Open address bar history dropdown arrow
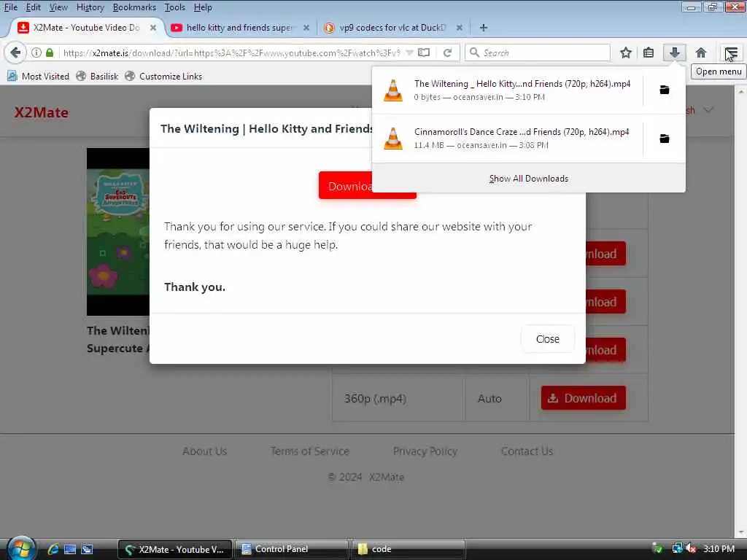The height and width of the screenshot is (560, 747). pos(409,52)
